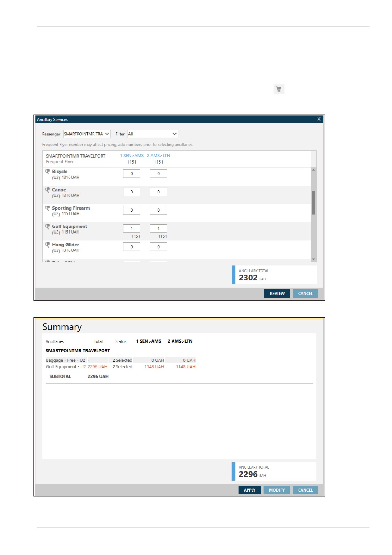Screen dimensions: 392x555
Task: Click the Canoe row icon
Action: click(x=47, y=190)
